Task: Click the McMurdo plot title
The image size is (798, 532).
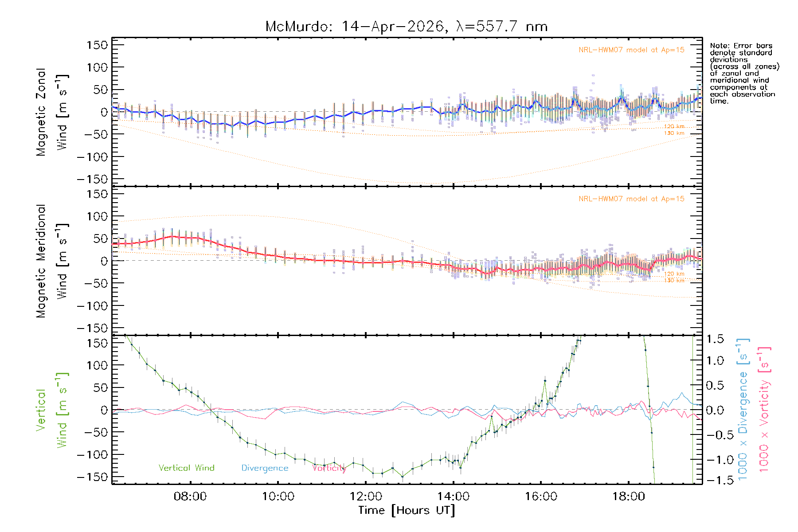Action: (x=406, y=27)
